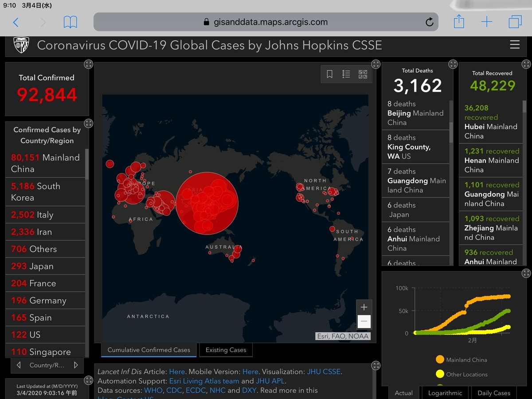
Task: Open the NHC data source link
Action: click(x=217, y=391)
